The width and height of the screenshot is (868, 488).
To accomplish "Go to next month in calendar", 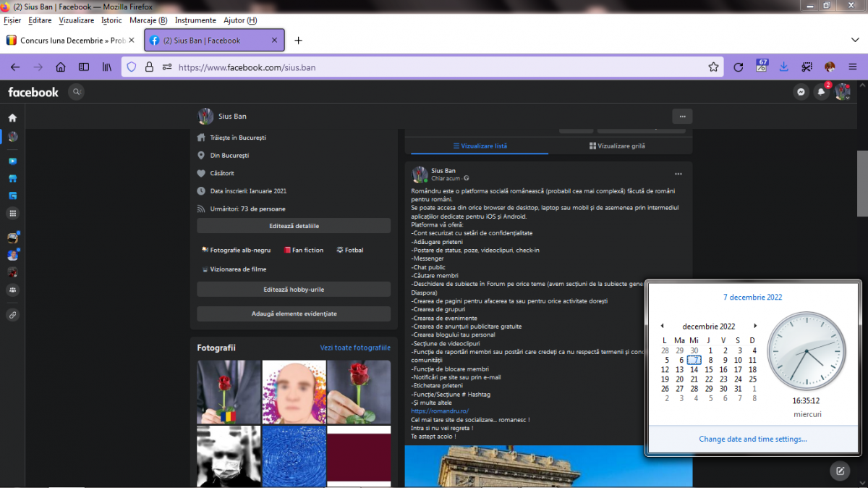I will (755, 326).
